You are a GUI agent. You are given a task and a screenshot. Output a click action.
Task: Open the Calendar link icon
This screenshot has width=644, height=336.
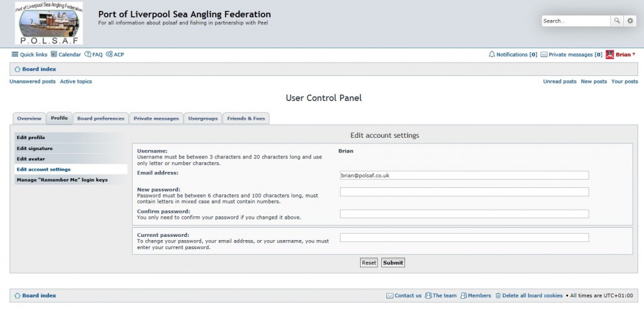click(x=54, y=54)
